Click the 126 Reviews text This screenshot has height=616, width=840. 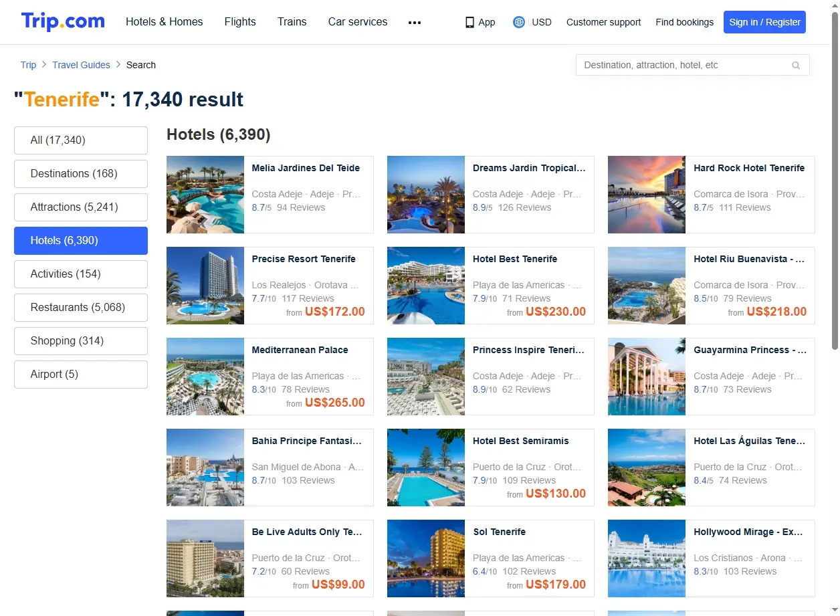pyautogui.click(x=524, y=207)
